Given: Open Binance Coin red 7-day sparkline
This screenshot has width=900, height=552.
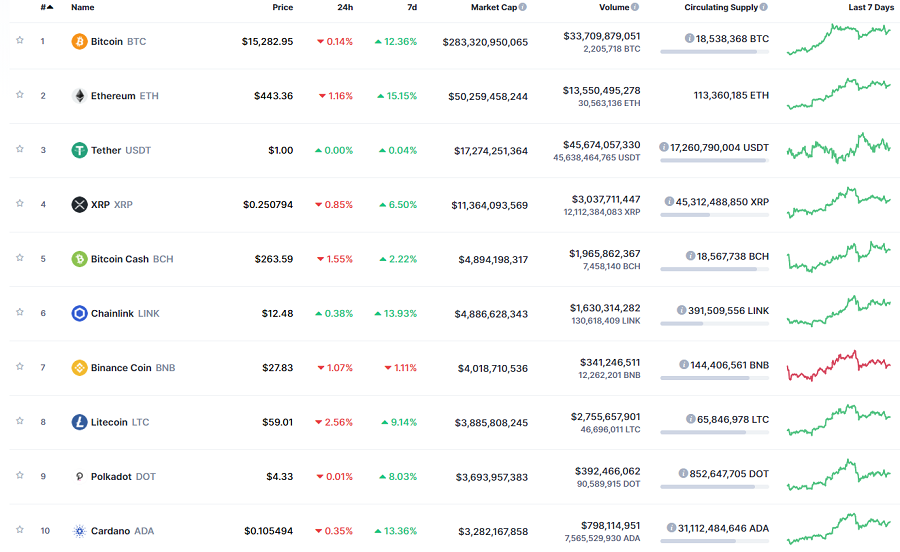Looking at the screenshot, I should [839, 366].
